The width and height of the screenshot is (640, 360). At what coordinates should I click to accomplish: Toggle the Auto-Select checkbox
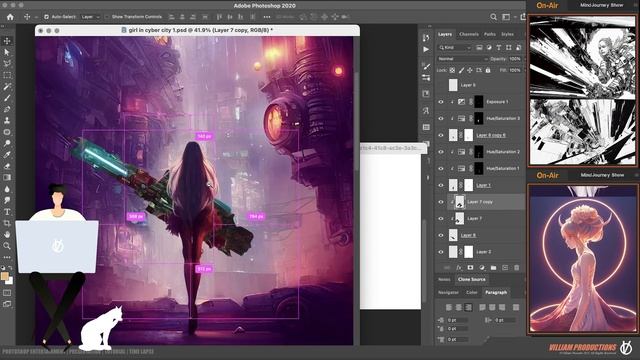[x=47, y=17]
